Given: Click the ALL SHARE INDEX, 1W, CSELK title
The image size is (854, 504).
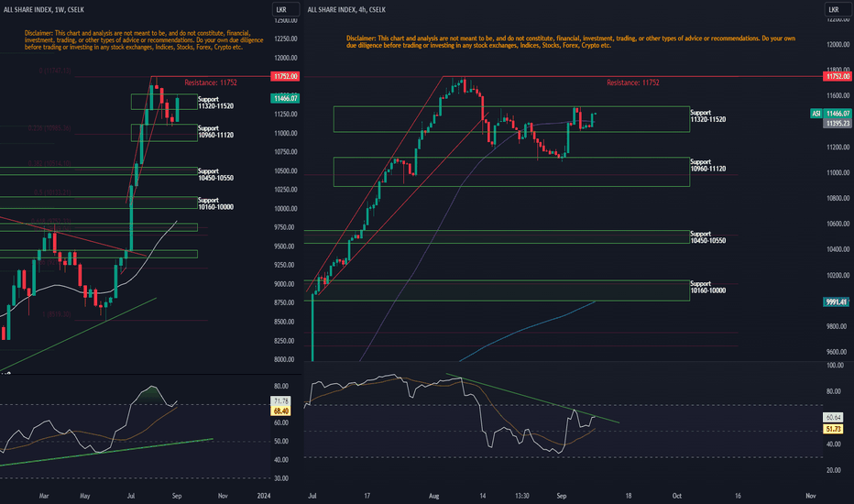Looking at the screenshot, I should coord(44,9).
